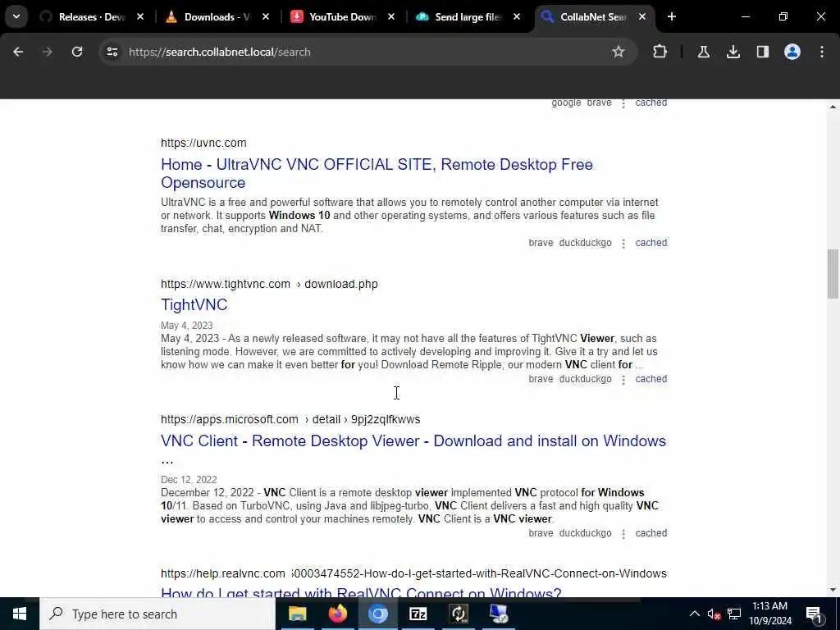Viewport: 840px width, 630px height.
Task: Close the YouTube Downloader tab
Action: (x=391, y=17)
